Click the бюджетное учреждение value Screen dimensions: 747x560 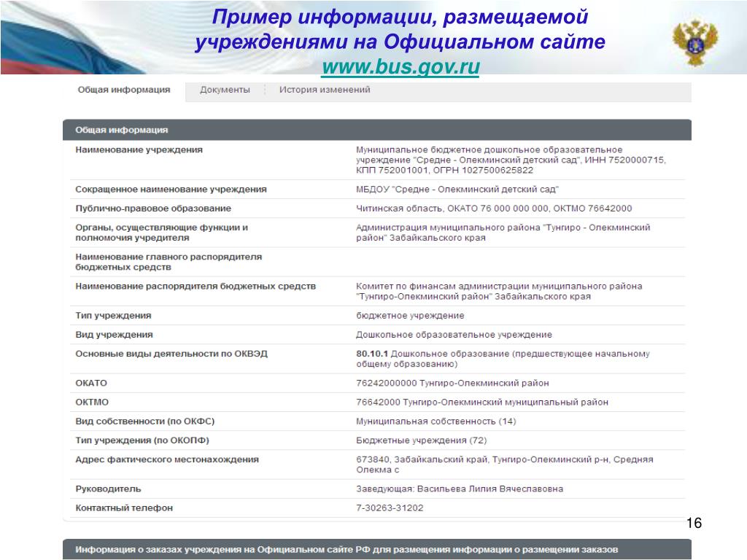pos(410,315)
